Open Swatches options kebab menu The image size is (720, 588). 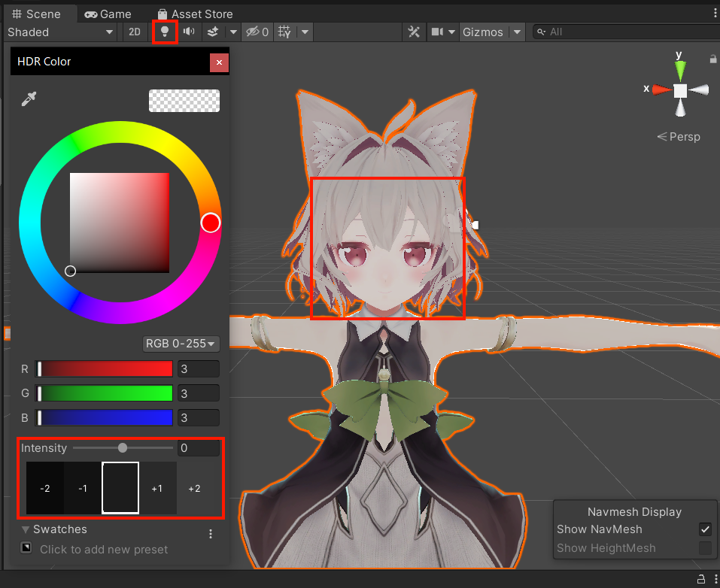click(211, 534)
